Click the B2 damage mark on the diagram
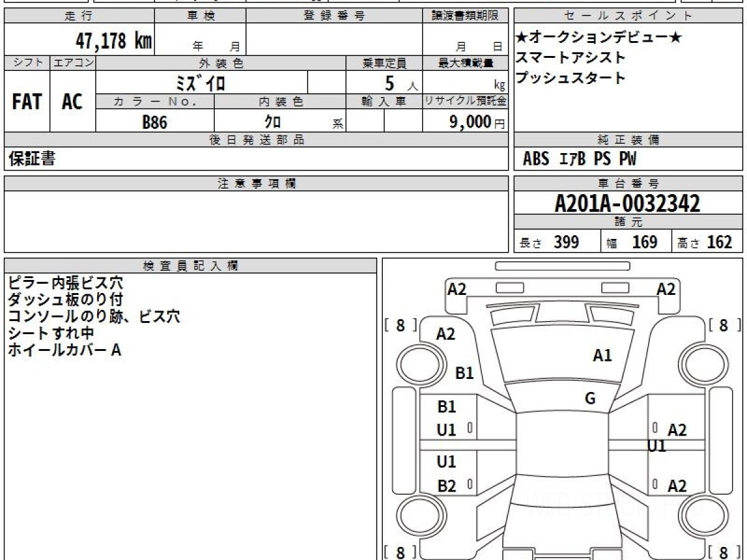This screenshot has width=747, height=560. 446,486
